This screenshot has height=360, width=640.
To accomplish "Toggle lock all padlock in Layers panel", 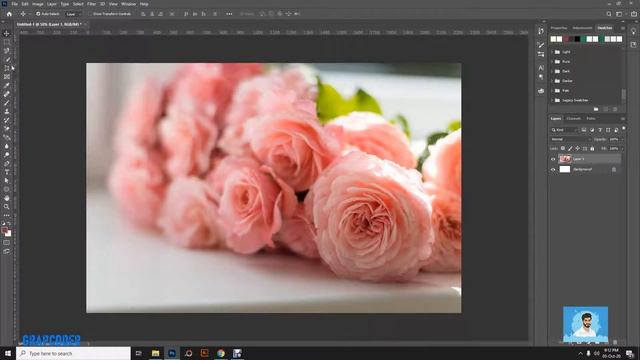I will click(x=592, y=149).
